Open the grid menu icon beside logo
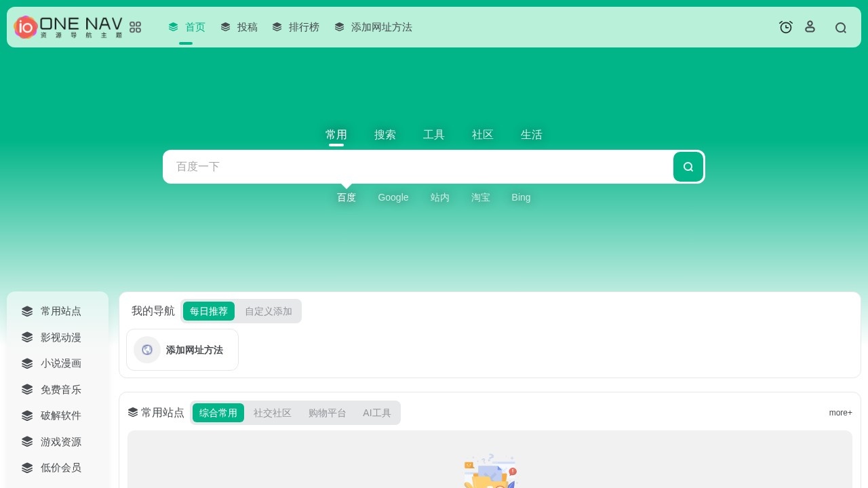 click(x=136, y=27)
